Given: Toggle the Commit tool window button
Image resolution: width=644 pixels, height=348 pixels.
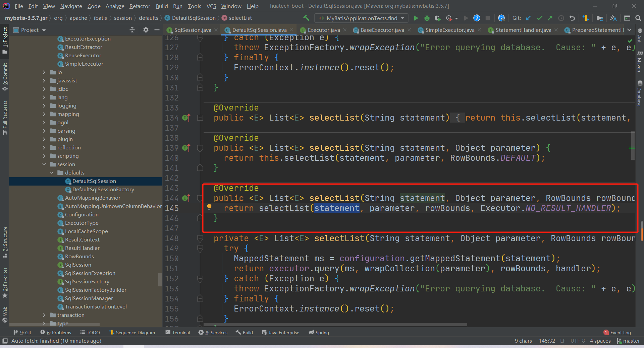Looking at the screenshot, I should pyautogui.click(x=5, y=77).
